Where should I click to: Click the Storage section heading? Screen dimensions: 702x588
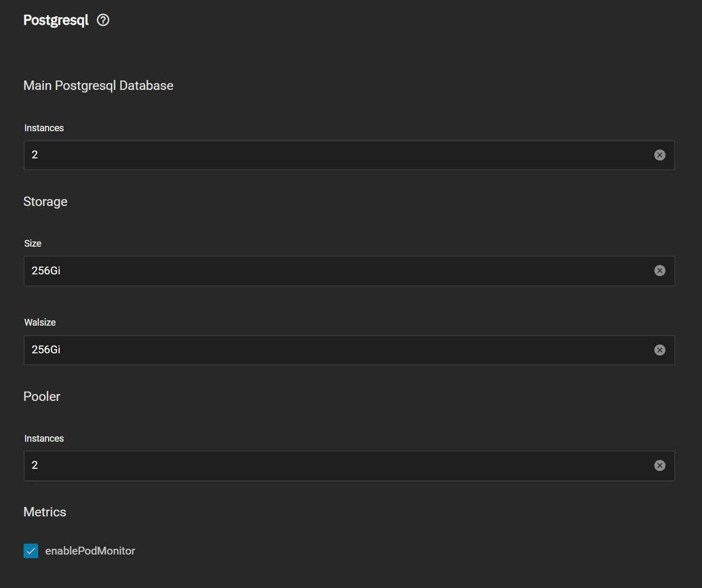(45, 201)
